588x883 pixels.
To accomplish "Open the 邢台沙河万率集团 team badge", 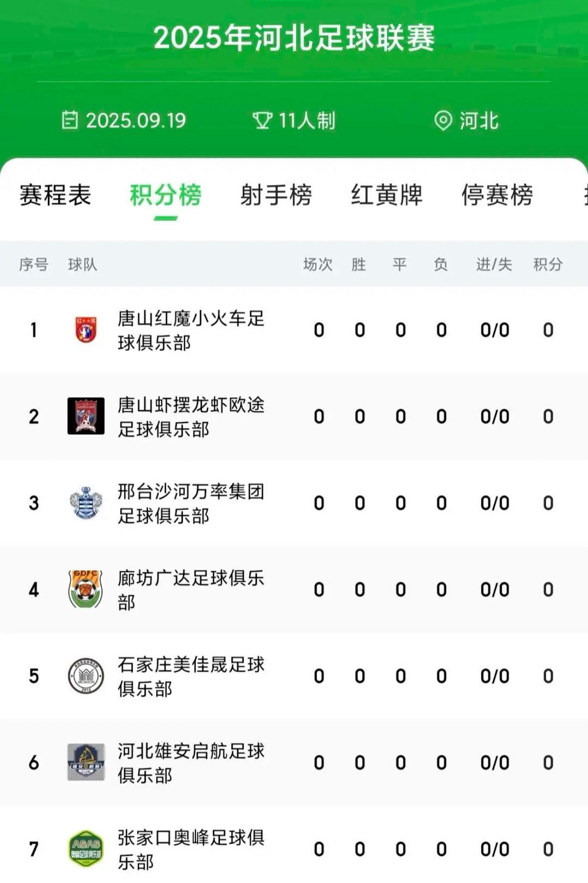I will pos(86,503).
